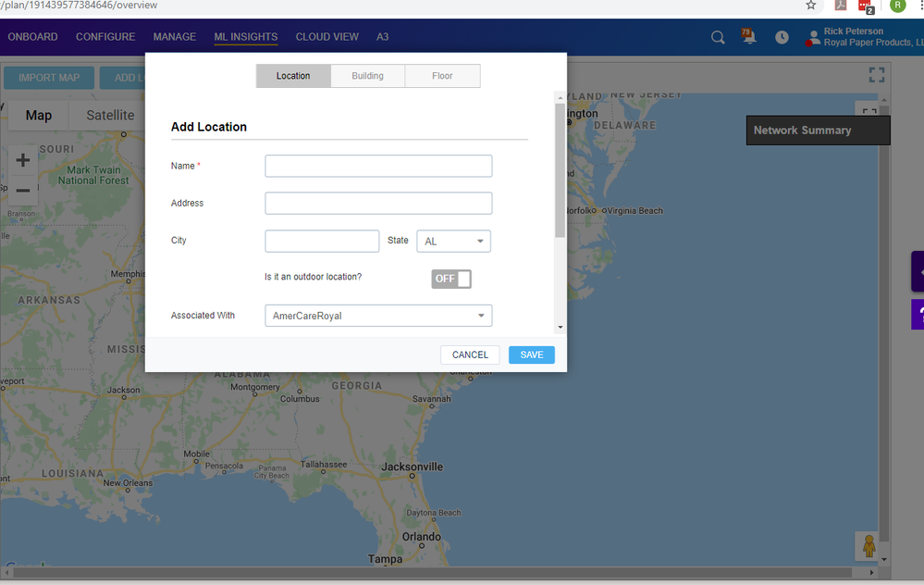Viewport: 924px width, 585px height.
Task: Expand the dark purple side panel arrow
Action: (918, 271)
